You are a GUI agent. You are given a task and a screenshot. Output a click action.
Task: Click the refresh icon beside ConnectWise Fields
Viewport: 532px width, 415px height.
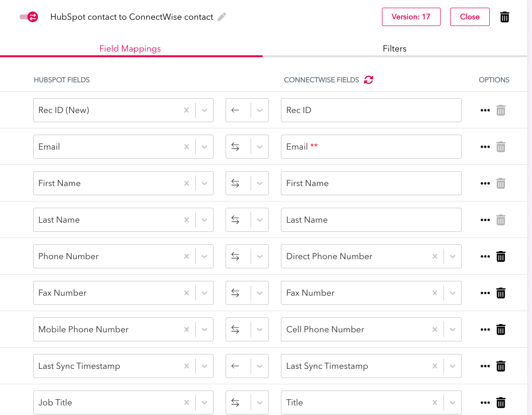tap(368, 80)
